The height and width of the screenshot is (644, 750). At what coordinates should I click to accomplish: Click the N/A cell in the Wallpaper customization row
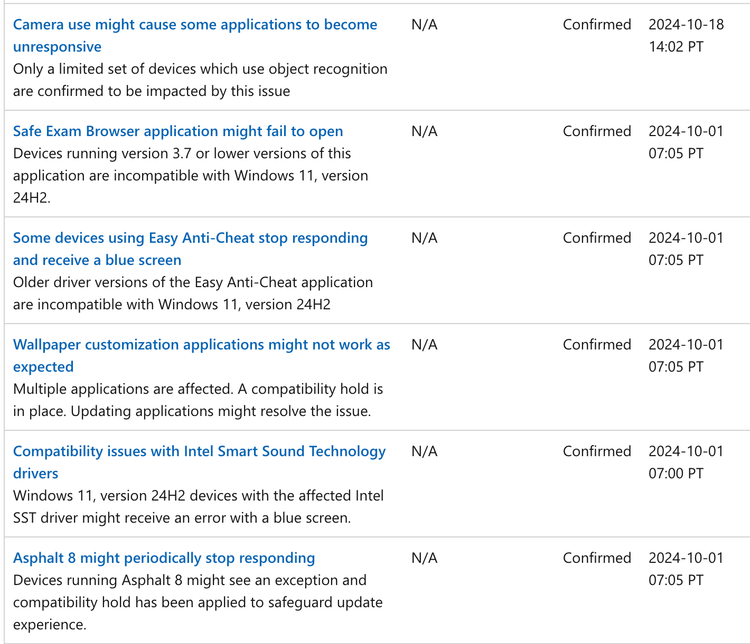point(424,344)
